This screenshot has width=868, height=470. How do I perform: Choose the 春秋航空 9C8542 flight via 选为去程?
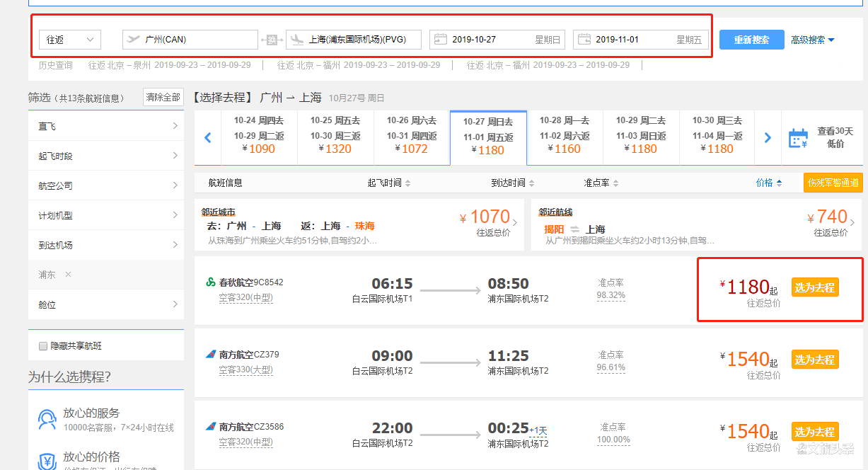click(815, 287)
